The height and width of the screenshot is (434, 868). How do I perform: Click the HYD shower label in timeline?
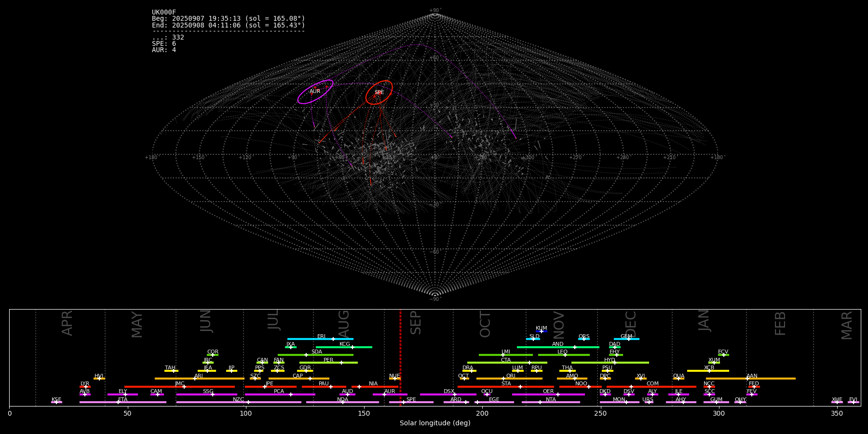pos(610,360)
